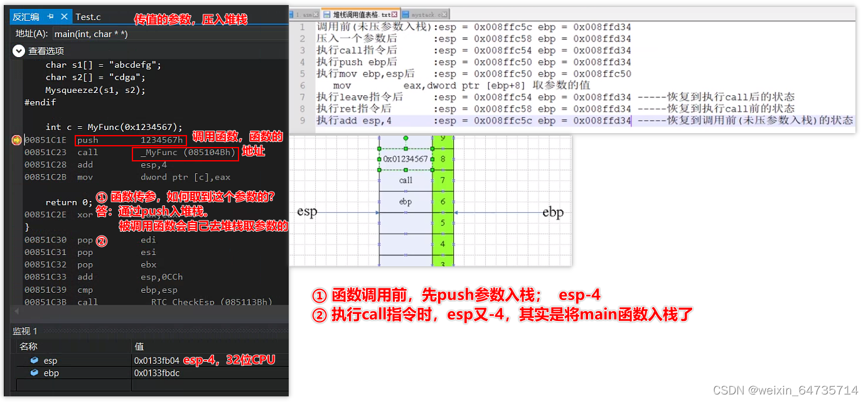The height and width of the screenshot is (402, 868).
Task: Click the push 1234567h instruction
Action: click(x=131, y=140)
